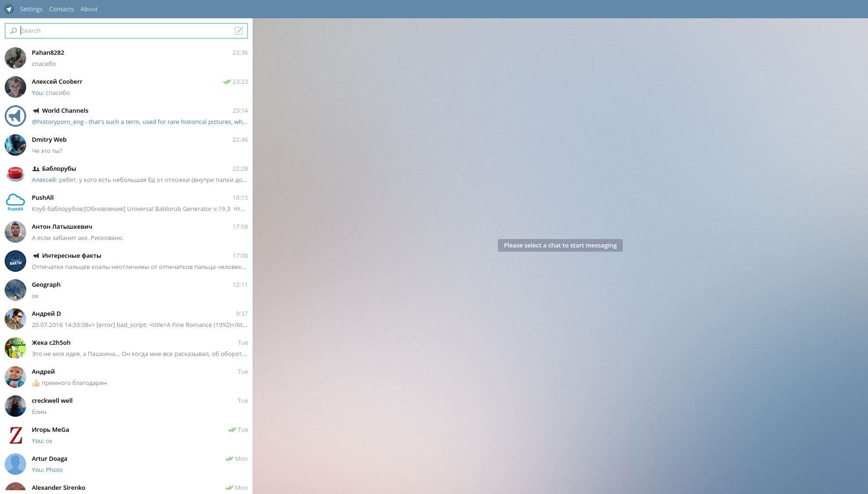Click the Telegram logo icon
This screenshot has height=494, width=868.
click(9, 9)
